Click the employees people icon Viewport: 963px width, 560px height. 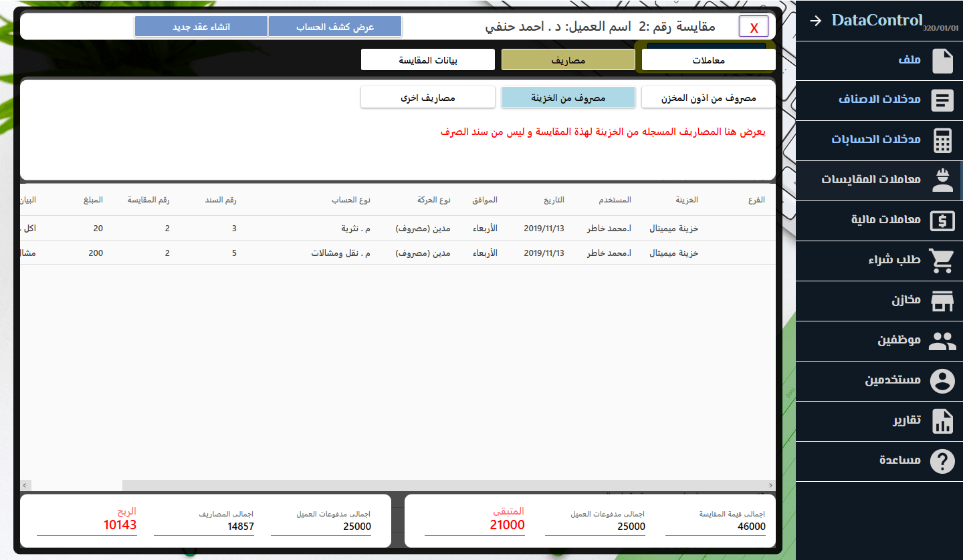(x=942, y=341)
